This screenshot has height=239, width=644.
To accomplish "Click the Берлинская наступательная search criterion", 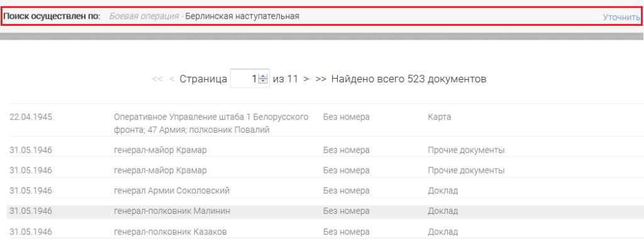I will point(242,16).
